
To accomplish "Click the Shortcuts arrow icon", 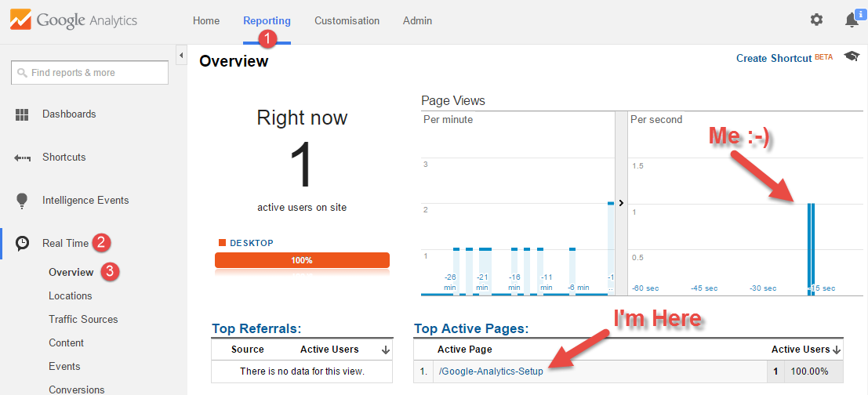I will tap(22, 158).
